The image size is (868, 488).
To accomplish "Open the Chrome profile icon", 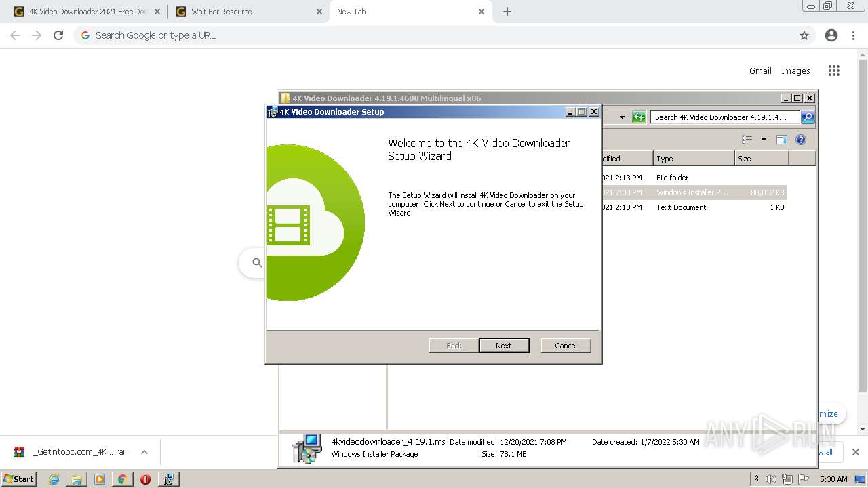I will [831, 35].
